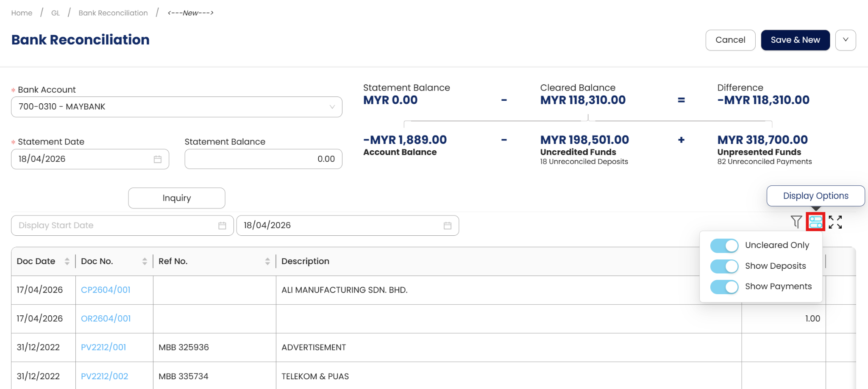Disable the Show Deposits switch

tap(724, 266)
